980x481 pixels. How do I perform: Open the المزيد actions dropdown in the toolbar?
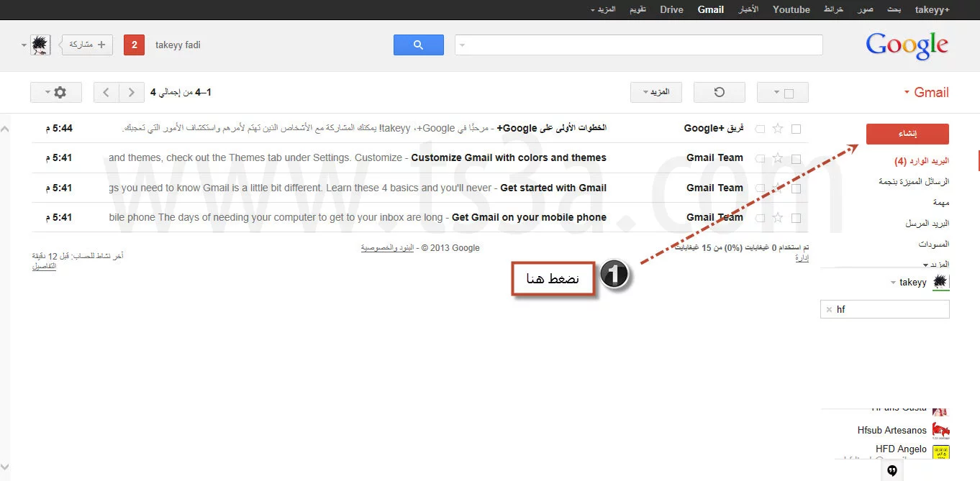[x=656, y=92]
